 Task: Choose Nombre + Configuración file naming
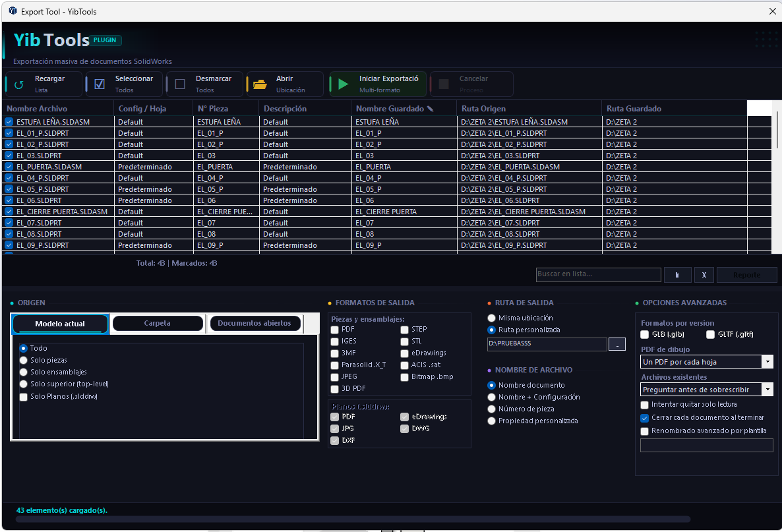pyautogui.click(x=492, y=398)
